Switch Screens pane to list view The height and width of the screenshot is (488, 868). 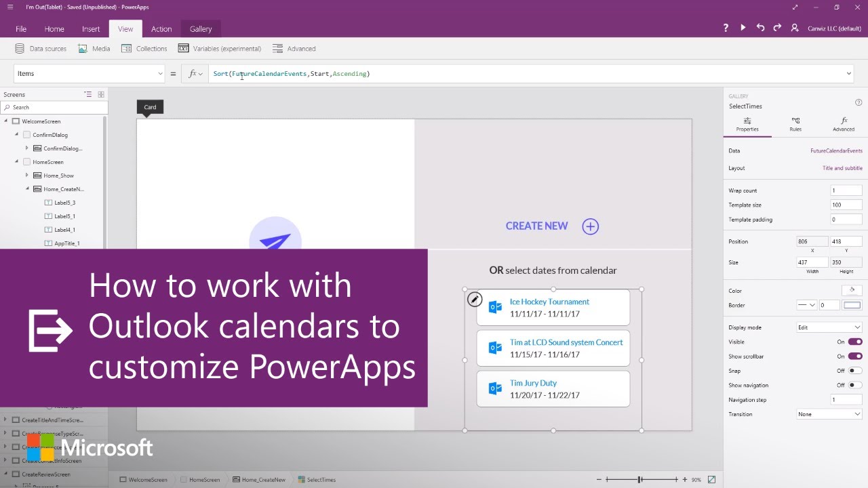[88, 94]
